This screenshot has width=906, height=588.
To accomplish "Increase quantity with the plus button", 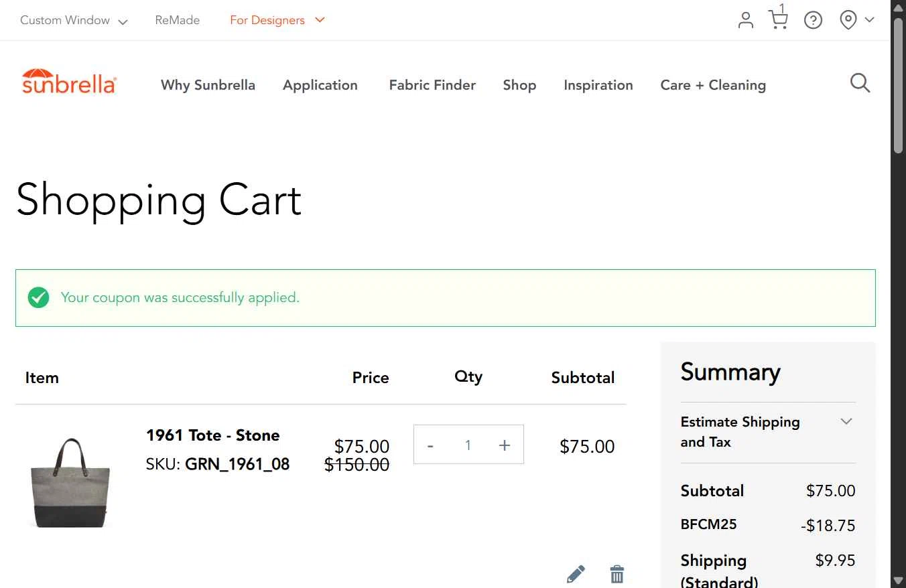I will click(505, 445).
